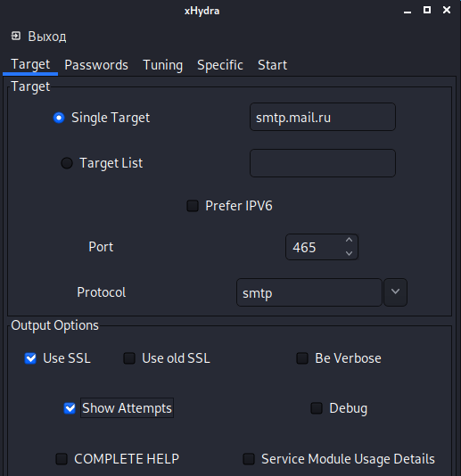
Task: Decrease the port number with down arrow
Action: click(x=349, y=253)
